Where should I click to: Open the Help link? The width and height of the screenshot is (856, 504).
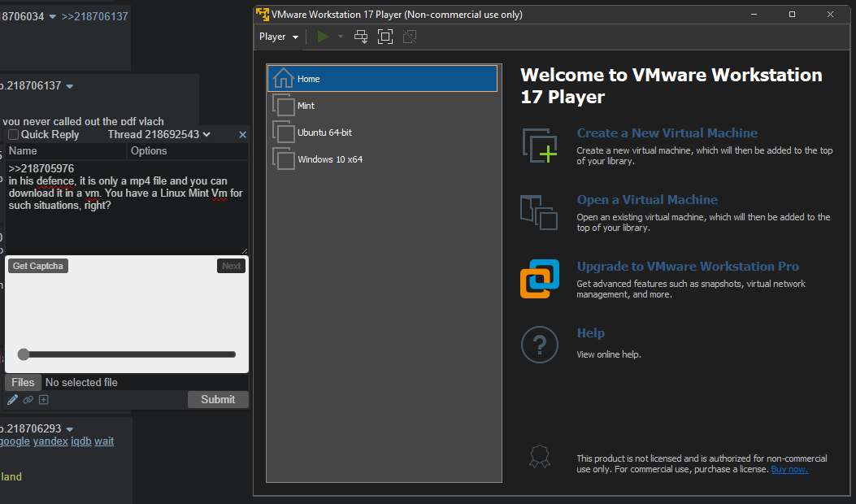tap(591, 332)
